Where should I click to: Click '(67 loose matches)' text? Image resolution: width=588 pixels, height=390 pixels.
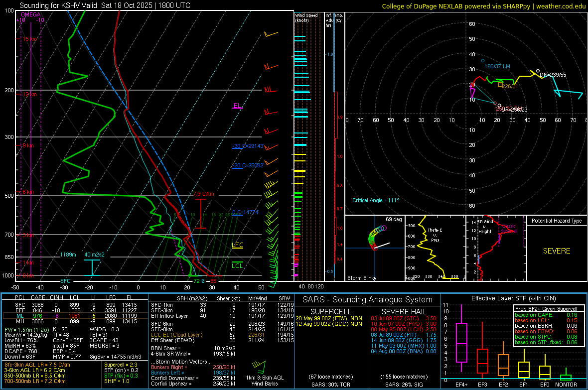331,377
